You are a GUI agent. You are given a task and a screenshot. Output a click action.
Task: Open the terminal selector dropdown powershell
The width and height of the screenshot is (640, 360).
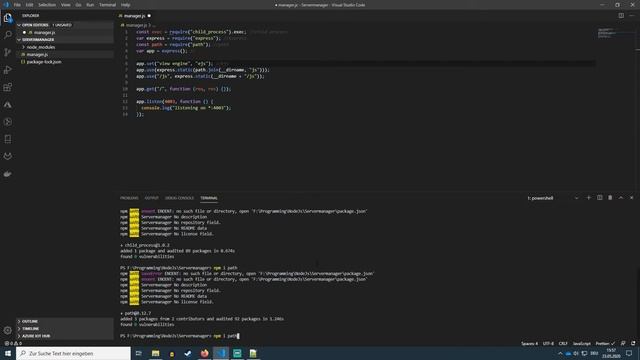click(553, 198)
